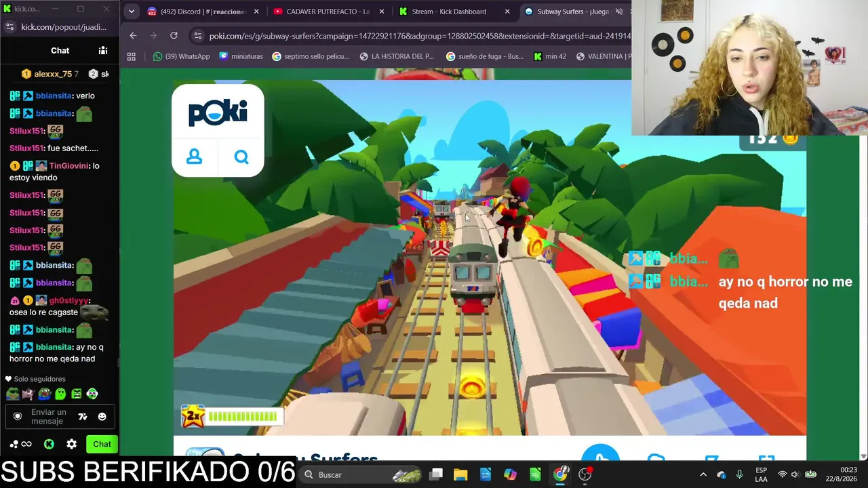Screen dimensions: 868x488
Task: Click username TinGiovini in chat
Action: [x=69, y=165]
